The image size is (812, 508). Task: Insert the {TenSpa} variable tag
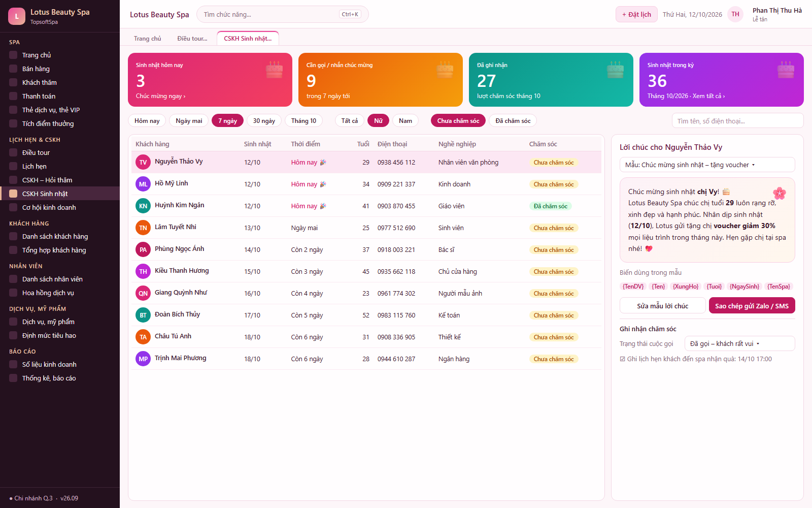point(779,287)
